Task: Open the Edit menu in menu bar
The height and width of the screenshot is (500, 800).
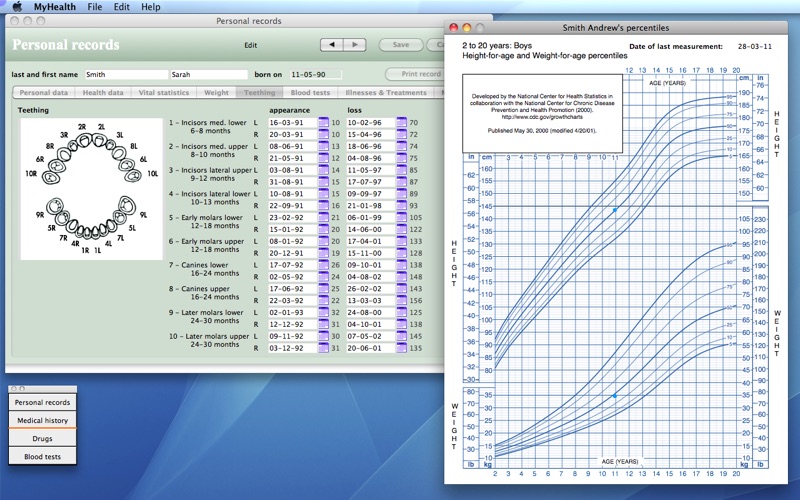Action: coord(121,7)
